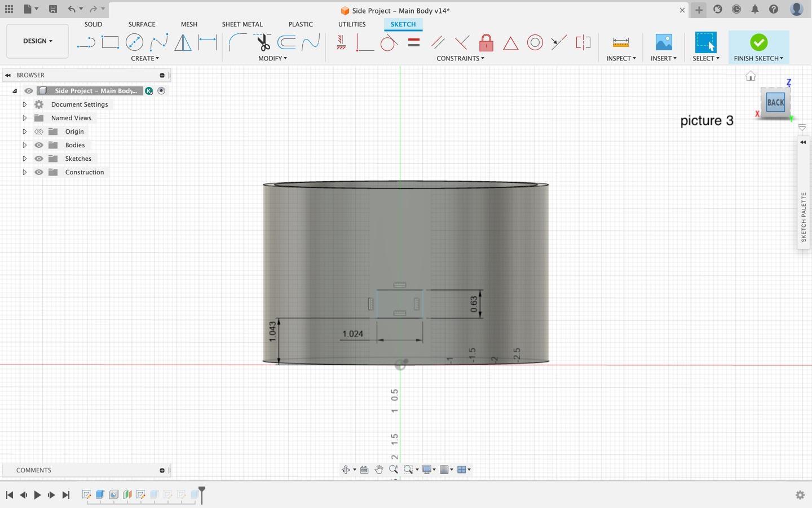812x508 pixels.
Task: Open the DESIGN workspace dropdown
Action: pyautogui.click(x=37, y=41)
